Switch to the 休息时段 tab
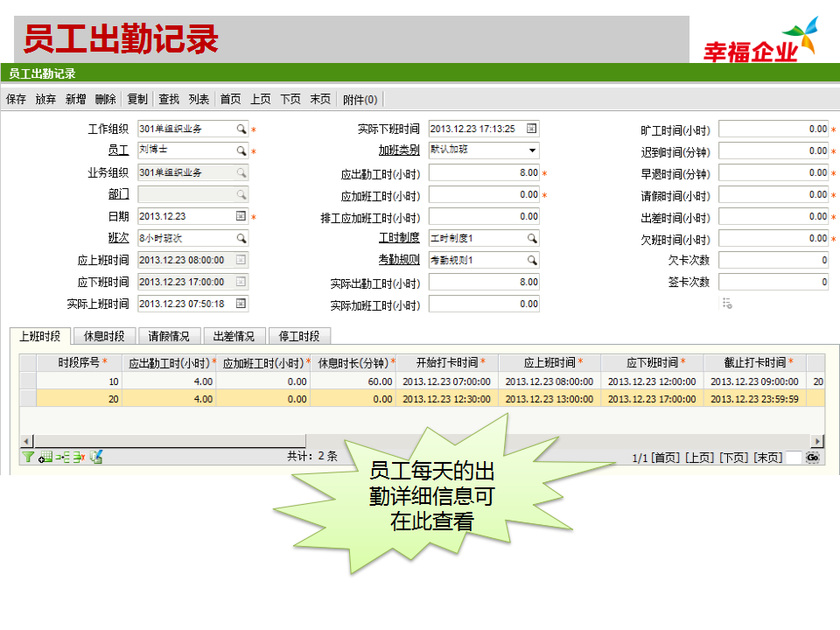Image resolution: width=840 pixels, height=630 pixels. click(104, 336)
